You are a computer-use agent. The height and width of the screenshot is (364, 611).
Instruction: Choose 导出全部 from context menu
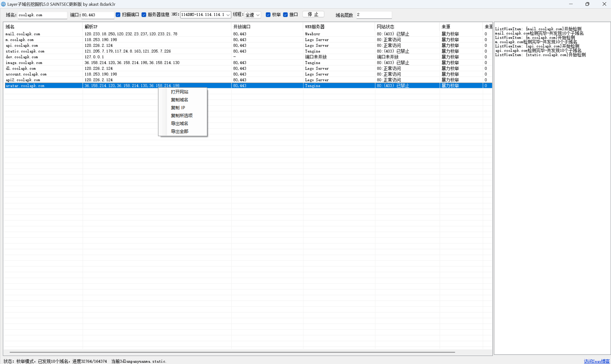[179, 131]
